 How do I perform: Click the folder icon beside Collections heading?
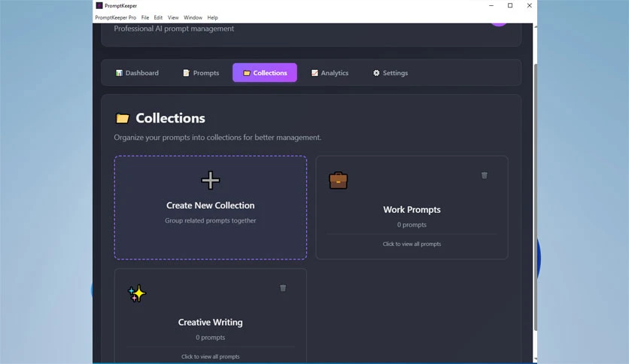click(x=123, y=118)
